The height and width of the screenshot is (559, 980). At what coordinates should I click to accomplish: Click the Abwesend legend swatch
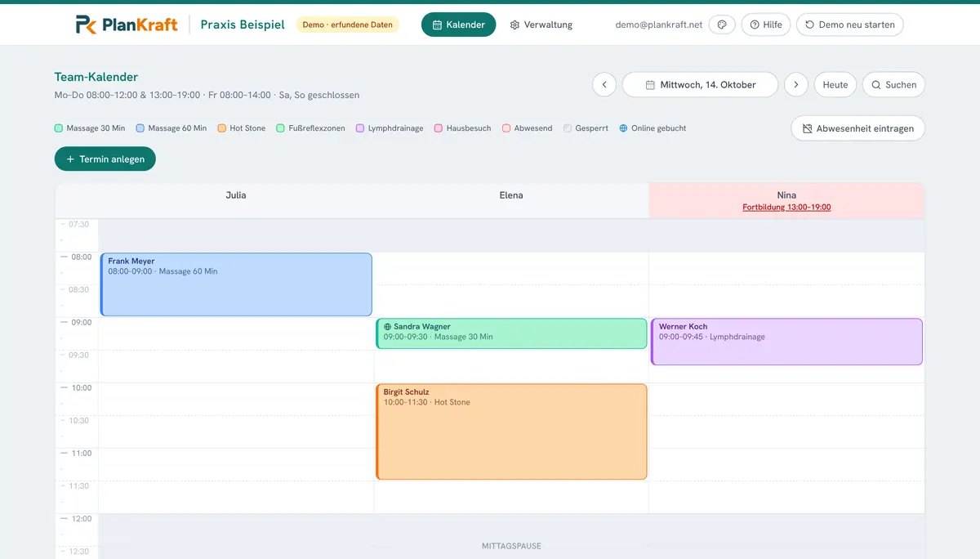click(x=506, y=128)
